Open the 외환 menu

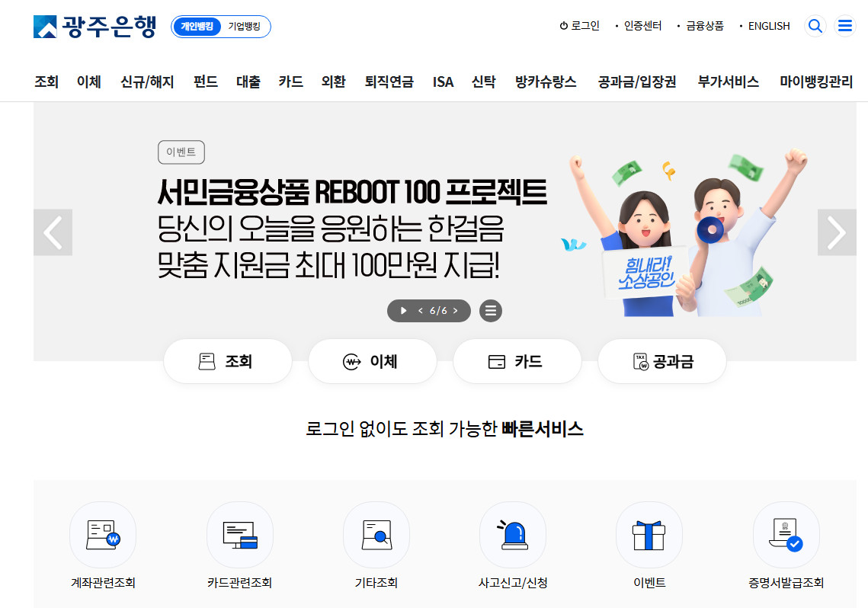pos(333,82)
